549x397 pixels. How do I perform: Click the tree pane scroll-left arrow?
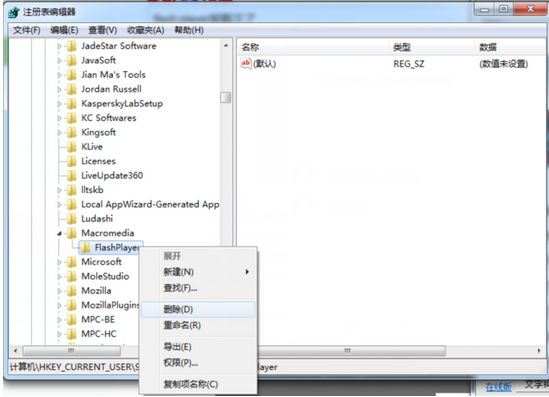(x=15, y=350)
